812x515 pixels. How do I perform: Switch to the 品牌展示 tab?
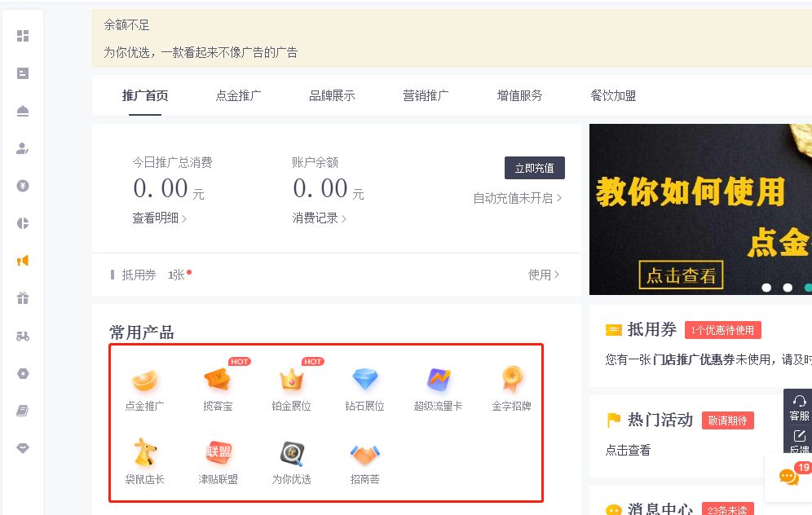332,95
